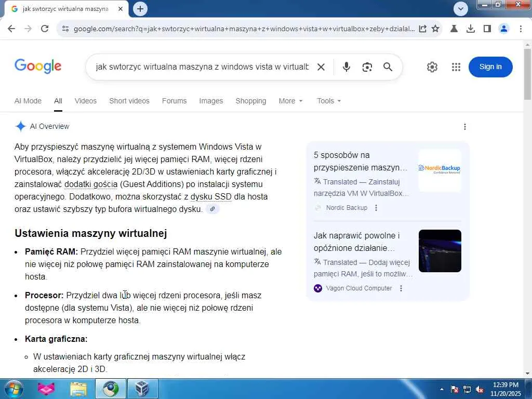Switch to Shopping tab
This screenshot has height=399, width=532.
click(251, 101)
